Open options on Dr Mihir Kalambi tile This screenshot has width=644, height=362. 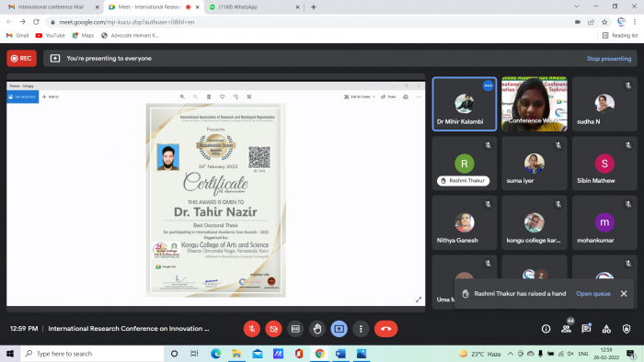coord(488,85)
